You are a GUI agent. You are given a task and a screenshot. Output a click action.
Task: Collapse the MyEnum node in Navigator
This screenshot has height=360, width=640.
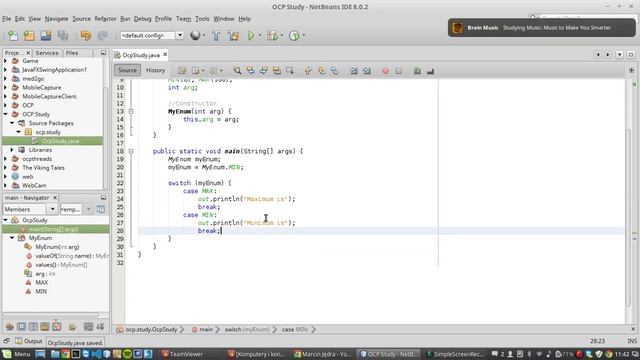[12, 238]
